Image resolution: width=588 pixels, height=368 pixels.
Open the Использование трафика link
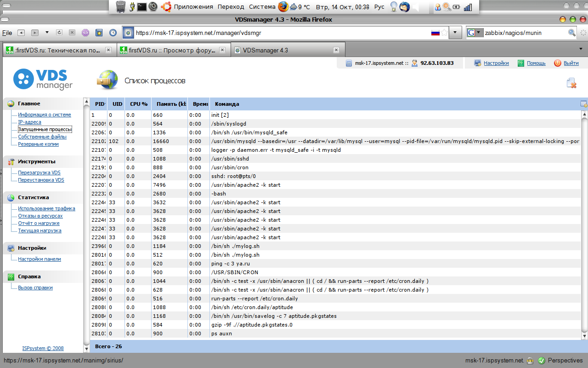[46, 208]
